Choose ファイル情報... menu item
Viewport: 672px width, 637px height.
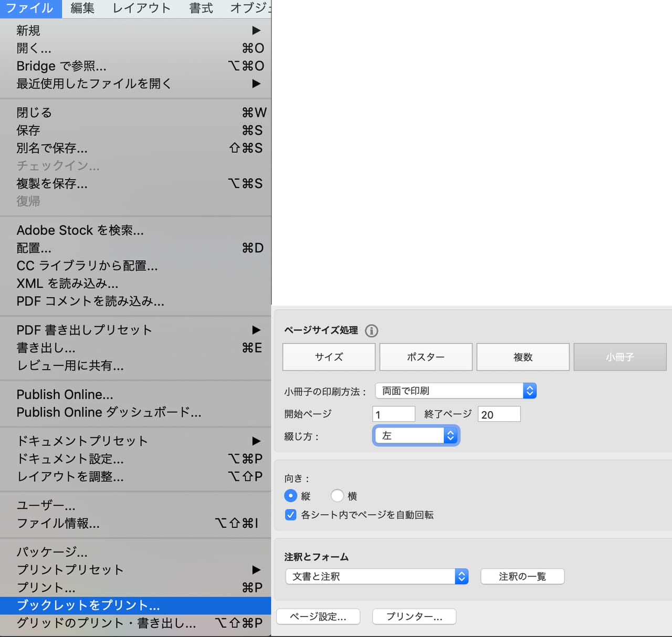(x=135, y=523)
